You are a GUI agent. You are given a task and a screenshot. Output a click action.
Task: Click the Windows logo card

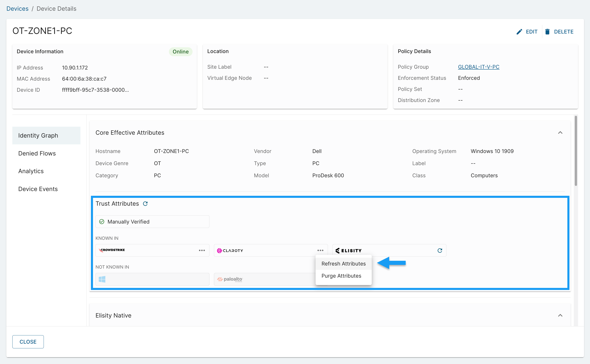coord(152,279)
